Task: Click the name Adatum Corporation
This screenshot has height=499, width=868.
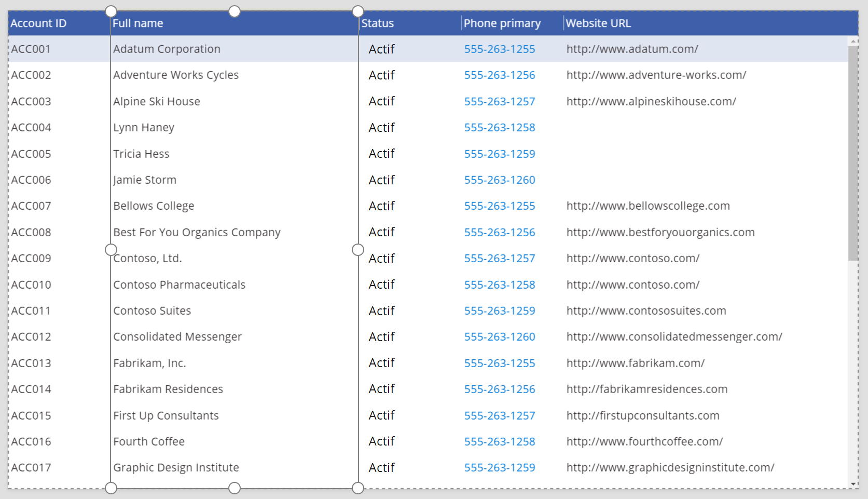Action: [167, 49]
